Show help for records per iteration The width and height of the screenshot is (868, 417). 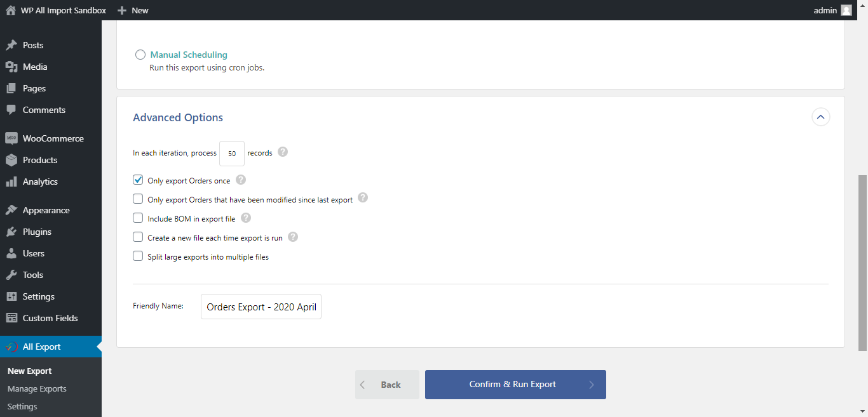pos(283,152)
